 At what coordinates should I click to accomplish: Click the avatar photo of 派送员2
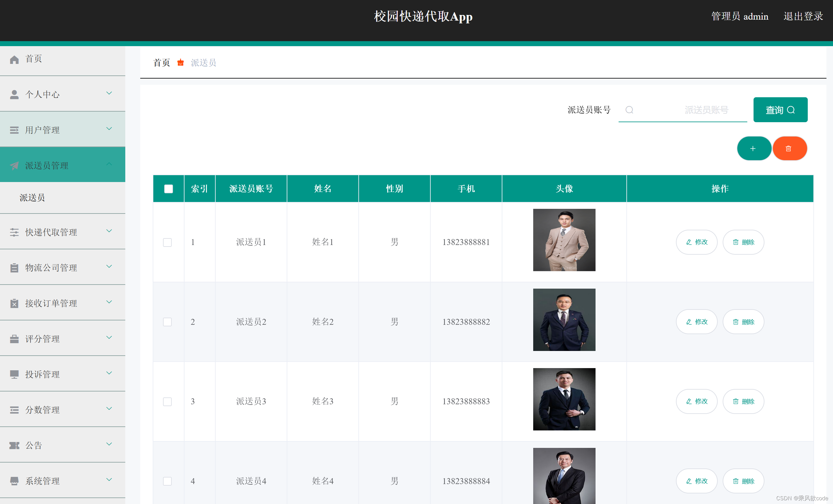tap(564, 320)
